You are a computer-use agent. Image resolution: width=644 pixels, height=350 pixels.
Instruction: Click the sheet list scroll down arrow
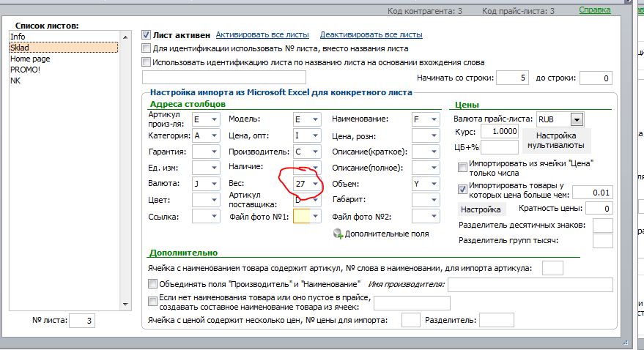pyautogui.click(x=125, y=305)
